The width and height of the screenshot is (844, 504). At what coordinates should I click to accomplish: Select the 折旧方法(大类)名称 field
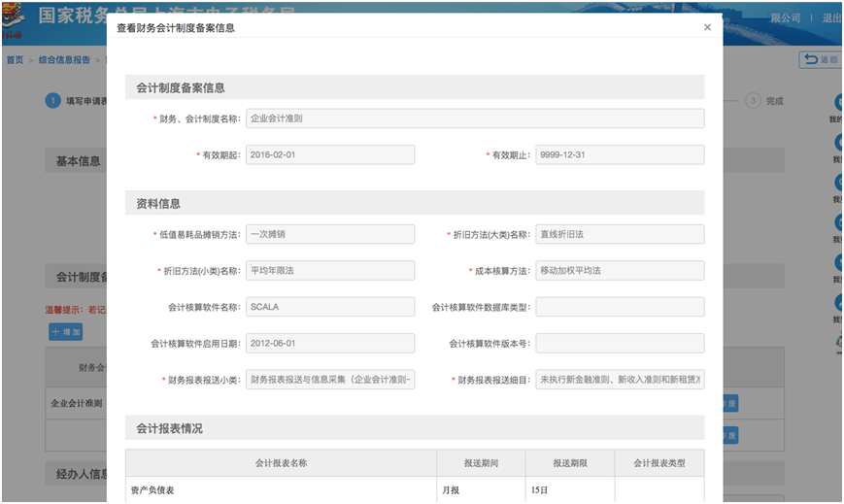[620, 234]
